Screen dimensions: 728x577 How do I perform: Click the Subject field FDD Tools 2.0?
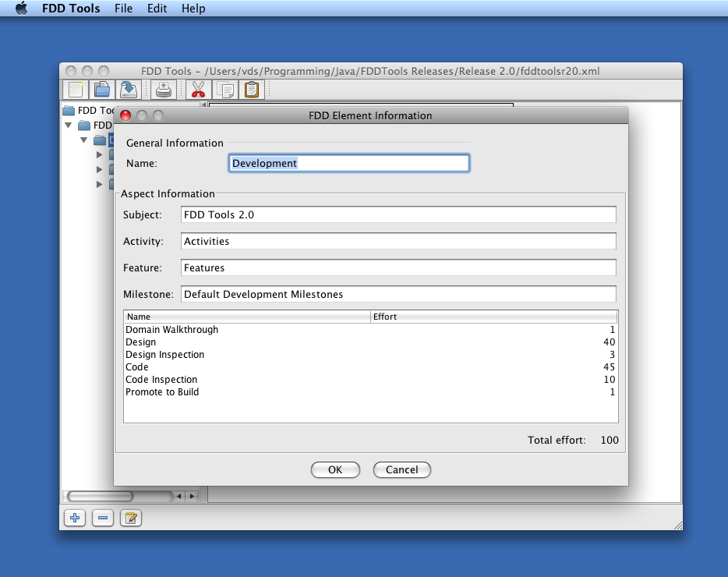click(x=398, y=214)
